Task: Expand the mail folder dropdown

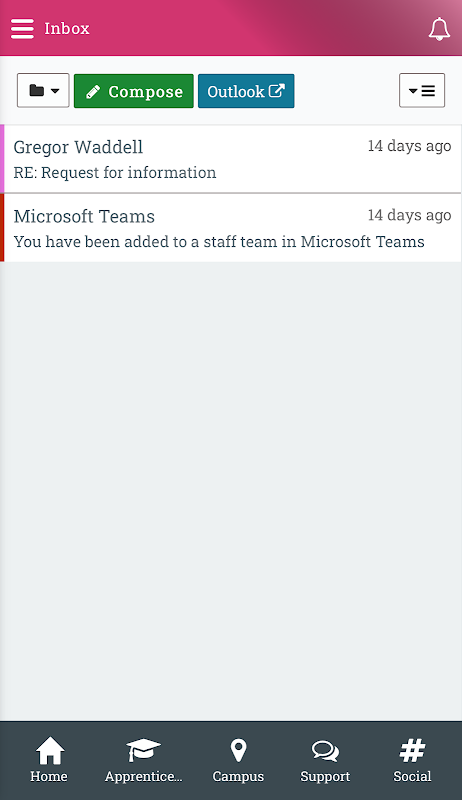Action: point(43,91)
